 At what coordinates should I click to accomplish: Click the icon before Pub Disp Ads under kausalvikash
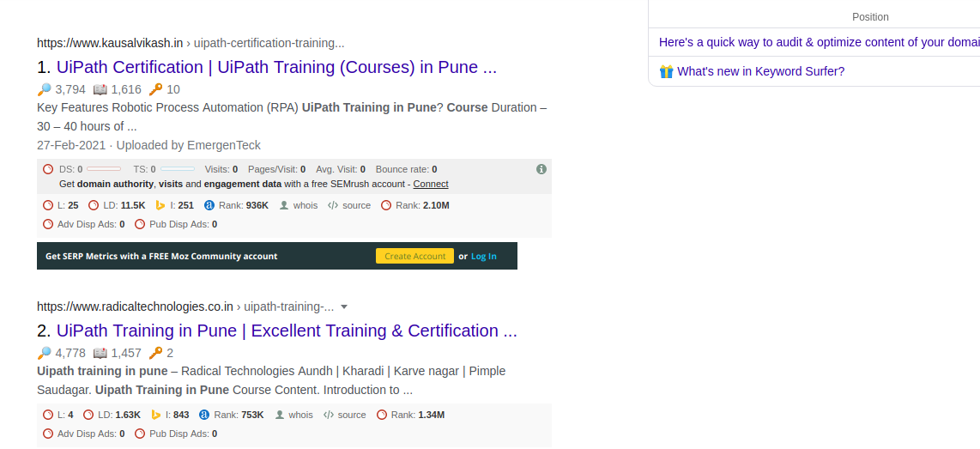[140, 224]
